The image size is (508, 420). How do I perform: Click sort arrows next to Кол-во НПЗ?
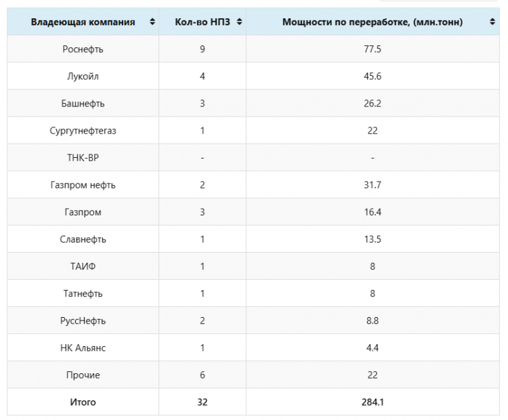click(x=239, y=22)
